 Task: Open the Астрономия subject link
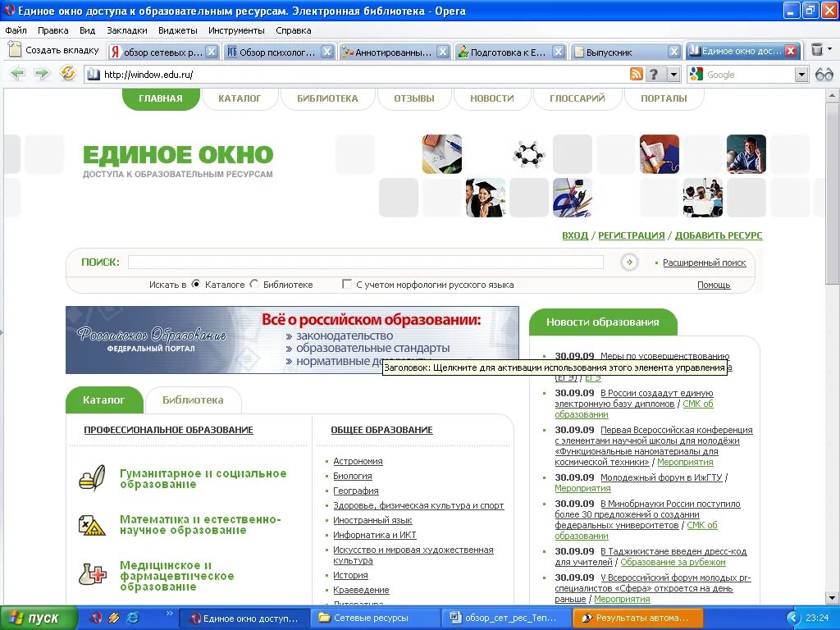click(x=358, y=461)
